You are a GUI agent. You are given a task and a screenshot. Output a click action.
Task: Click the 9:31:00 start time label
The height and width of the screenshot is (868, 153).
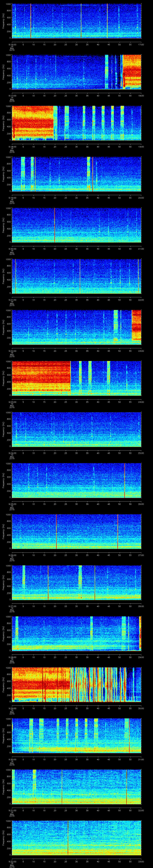12,810
